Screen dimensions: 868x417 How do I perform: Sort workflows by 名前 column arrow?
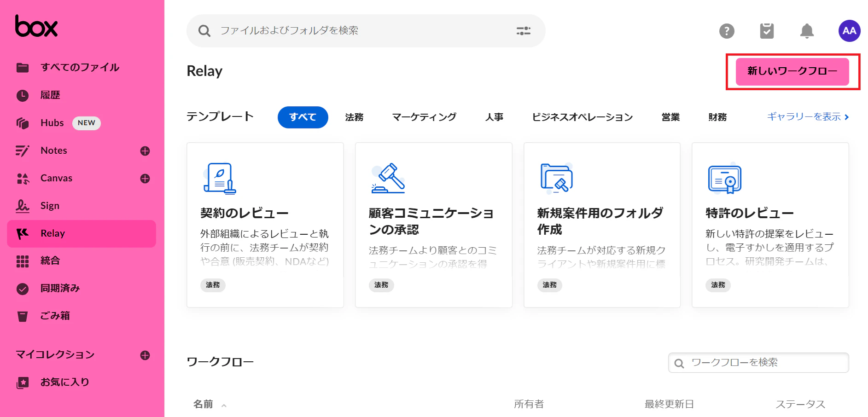tap(224, 405)
